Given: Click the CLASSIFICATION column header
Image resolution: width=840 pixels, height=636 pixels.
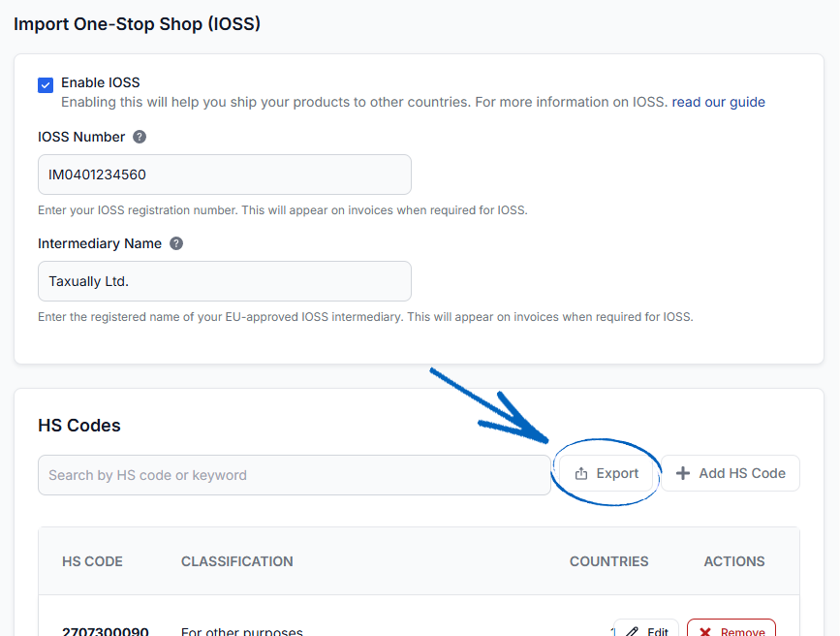Looking at the screenshot, I should pyautogui.click(x=236, y=561).
